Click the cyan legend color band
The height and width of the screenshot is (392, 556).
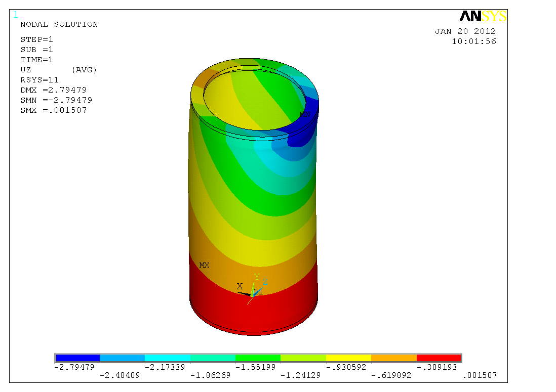(168, 358)
